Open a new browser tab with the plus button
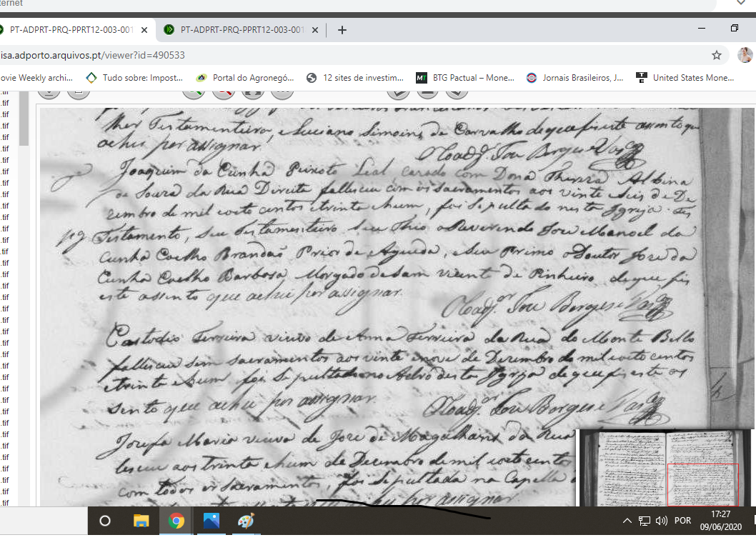The height and width of the screenshot is (545, 756). click(342, 30)
